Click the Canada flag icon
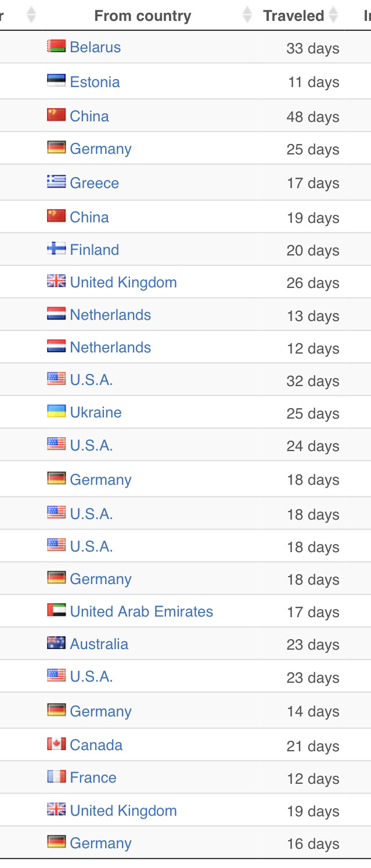The height and width of the screenshot is (868, 371). (56, 744)
